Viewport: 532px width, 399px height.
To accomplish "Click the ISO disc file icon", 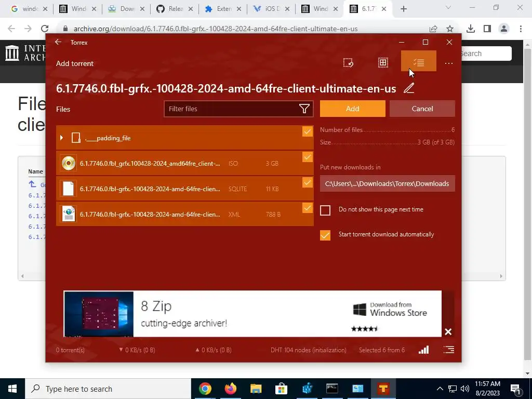I will 69,163.
